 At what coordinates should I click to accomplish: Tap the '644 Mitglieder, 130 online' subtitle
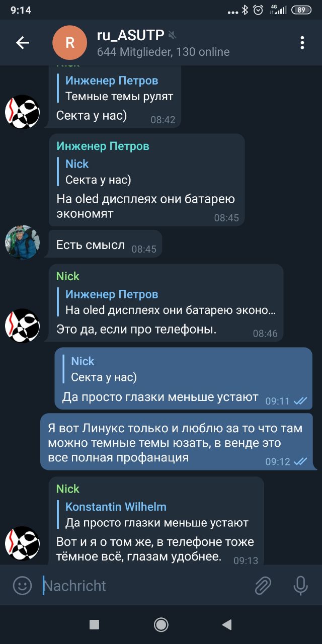pyautogui.click(x=163, y=52)
